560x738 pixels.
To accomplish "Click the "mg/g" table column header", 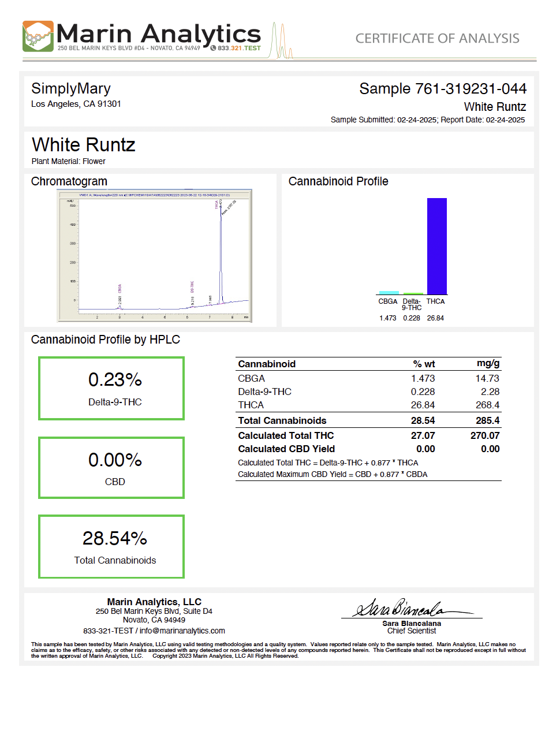I will click(x=488, y=364).
